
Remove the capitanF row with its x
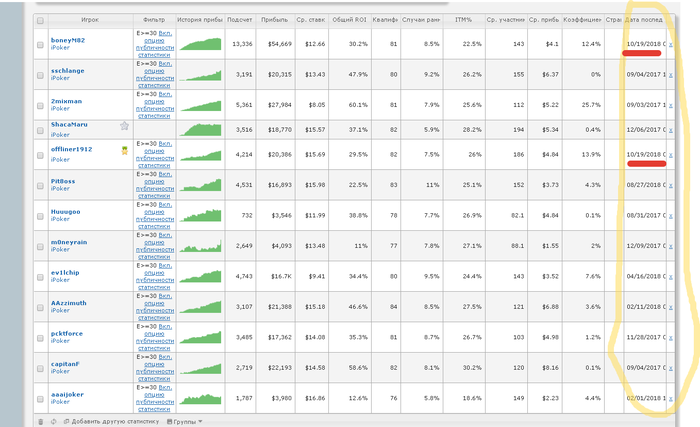point(671,368)
